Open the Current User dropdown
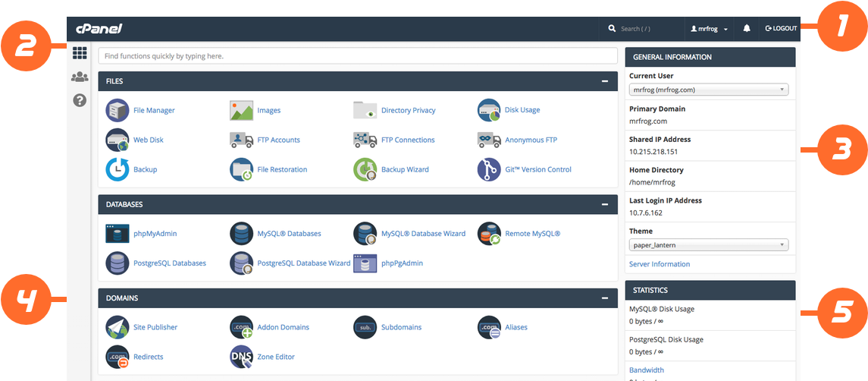The height and width of the screenshot is (381, 868). coord(709,90)
